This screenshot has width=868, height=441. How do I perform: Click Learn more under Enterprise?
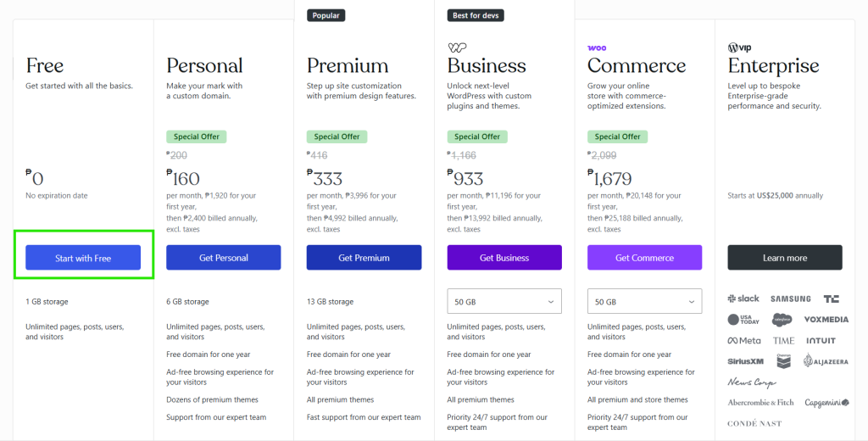[785, 258]
